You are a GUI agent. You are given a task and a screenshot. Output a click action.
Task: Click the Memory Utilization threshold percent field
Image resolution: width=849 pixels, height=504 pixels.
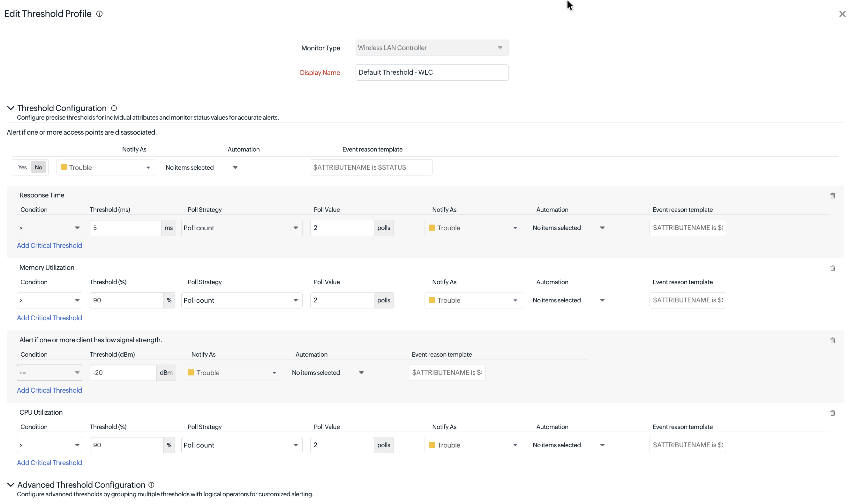coord(127,300)
